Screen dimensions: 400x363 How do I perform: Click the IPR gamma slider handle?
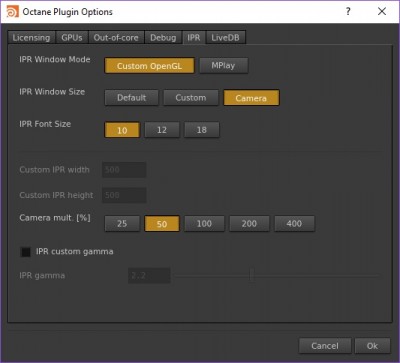[x=252, y=276]
